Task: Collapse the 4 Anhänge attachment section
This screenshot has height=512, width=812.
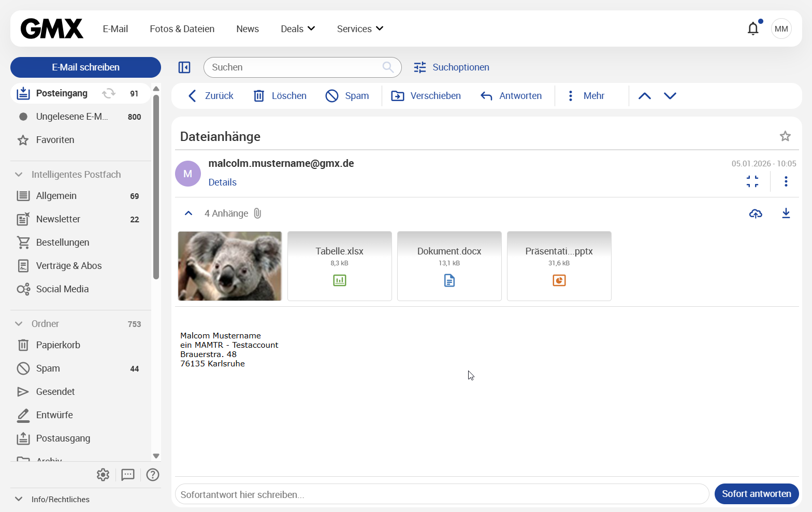Action: click(x=189, y=214)
